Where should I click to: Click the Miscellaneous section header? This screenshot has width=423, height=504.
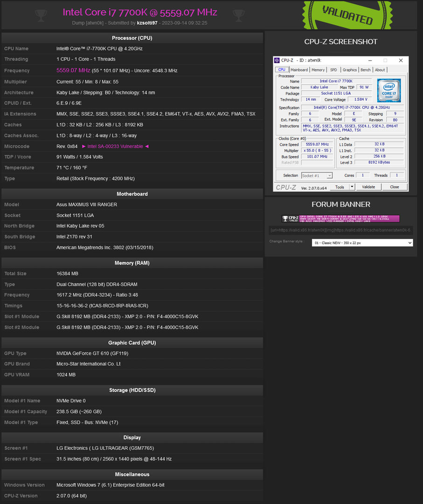(132, 475)
